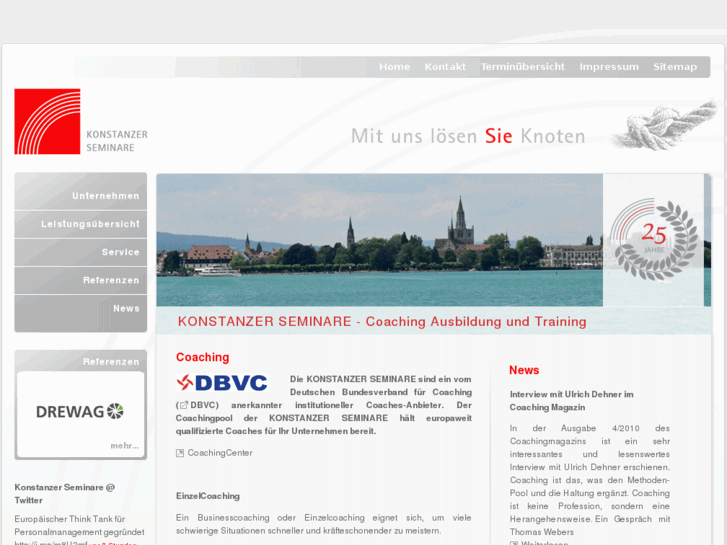Open the DREWAG reference logo
The height and width of the screenshot is (545, 727).
point(80,411)
